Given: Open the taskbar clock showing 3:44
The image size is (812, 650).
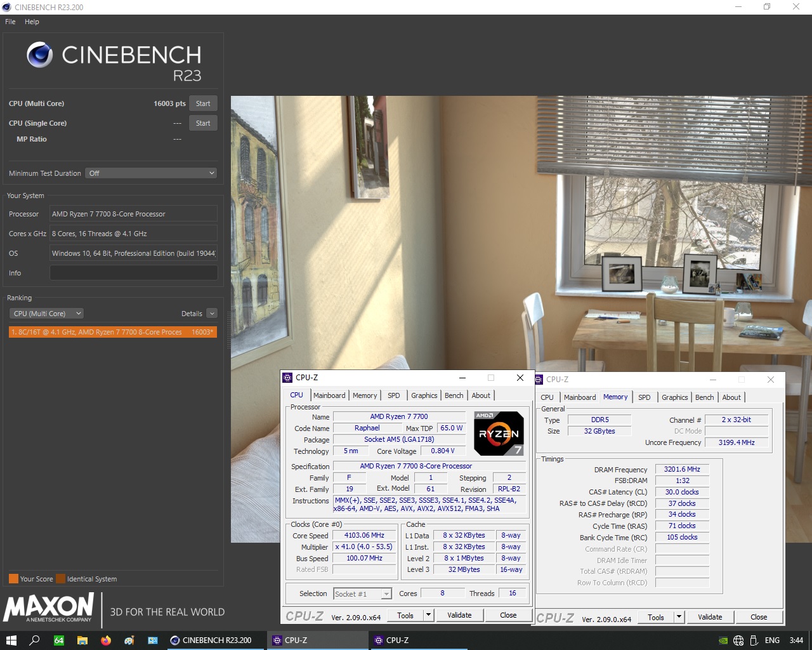Looking at the screenshot, I should point(796,640).
